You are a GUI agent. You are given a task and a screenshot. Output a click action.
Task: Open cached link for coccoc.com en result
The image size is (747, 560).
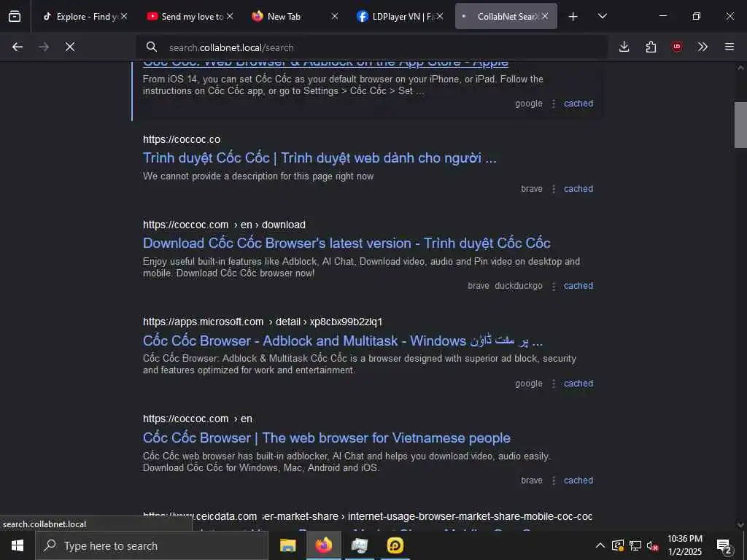coord(578,481)
